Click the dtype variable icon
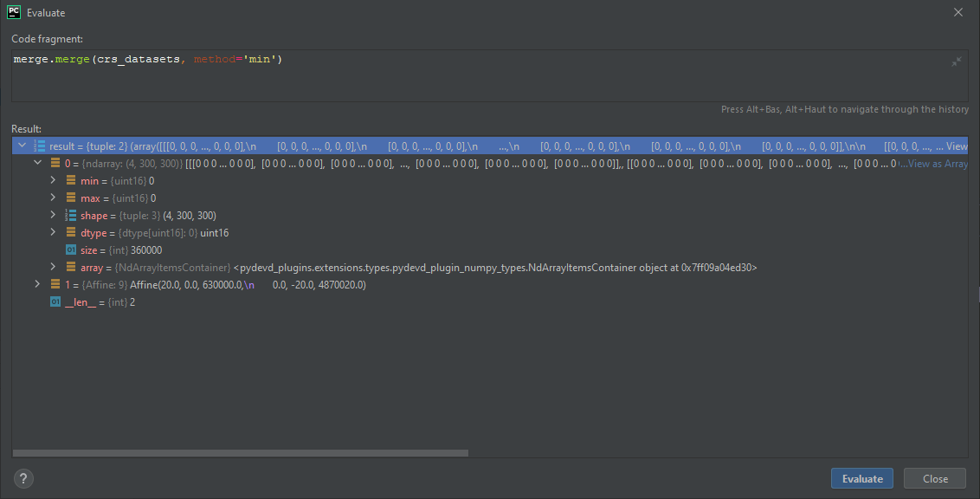This screenshot has width=980, height=499. tap(69, 232)
